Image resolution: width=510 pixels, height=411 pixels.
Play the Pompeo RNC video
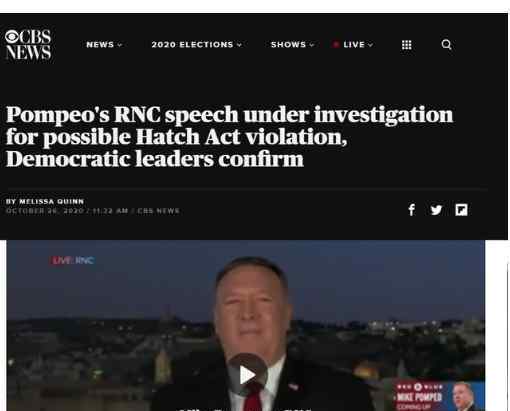pos(247,375)
